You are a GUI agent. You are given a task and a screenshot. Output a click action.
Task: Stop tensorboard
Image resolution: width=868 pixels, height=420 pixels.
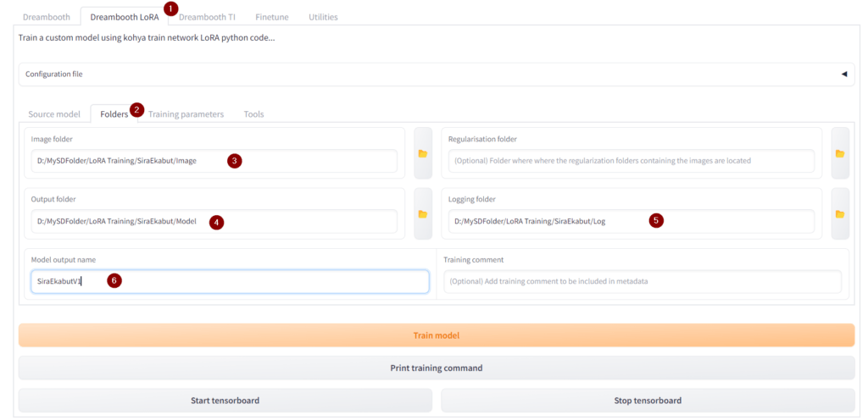pyautogui.click(x=647, y=401)
